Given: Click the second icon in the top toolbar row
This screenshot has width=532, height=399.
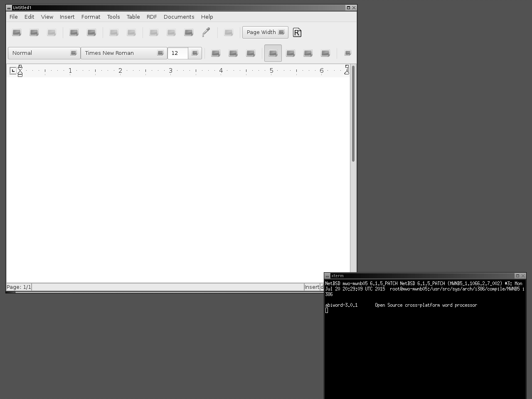Looking at the screenshot, I should tap(34, 32).
